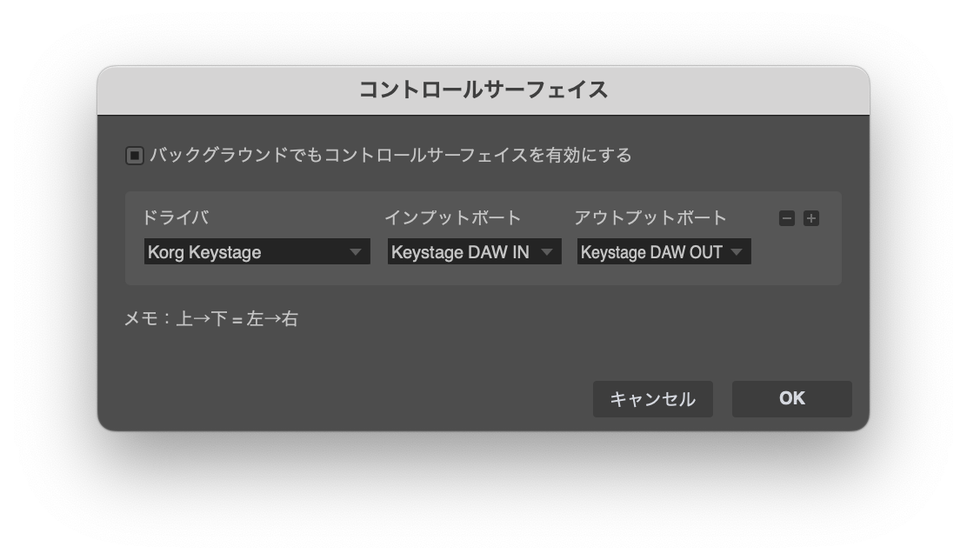Click the メモ：上→下＝左→右 note text
This screenshot has width=967, height=560.
click(x=211, y=319)
